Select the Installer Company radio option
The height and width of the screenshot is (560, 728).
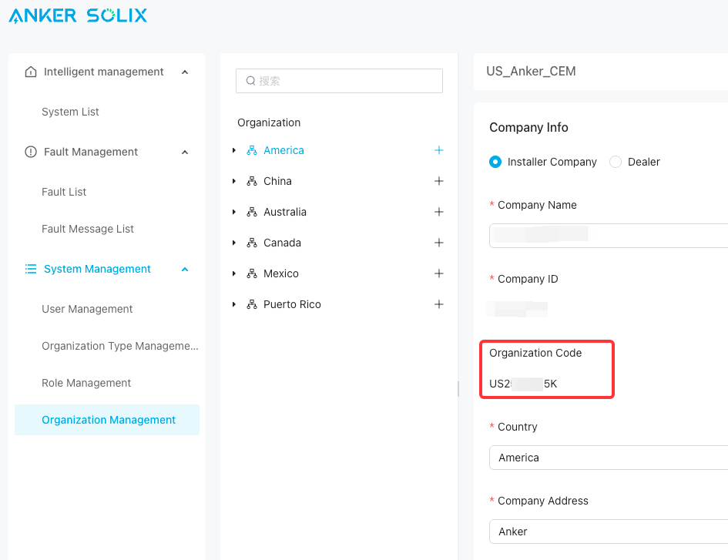click(495, 162)
